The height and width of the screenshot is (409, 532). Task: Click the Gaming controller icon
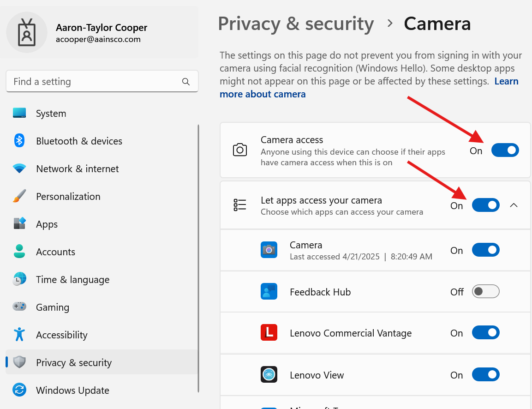click(19, 307)
